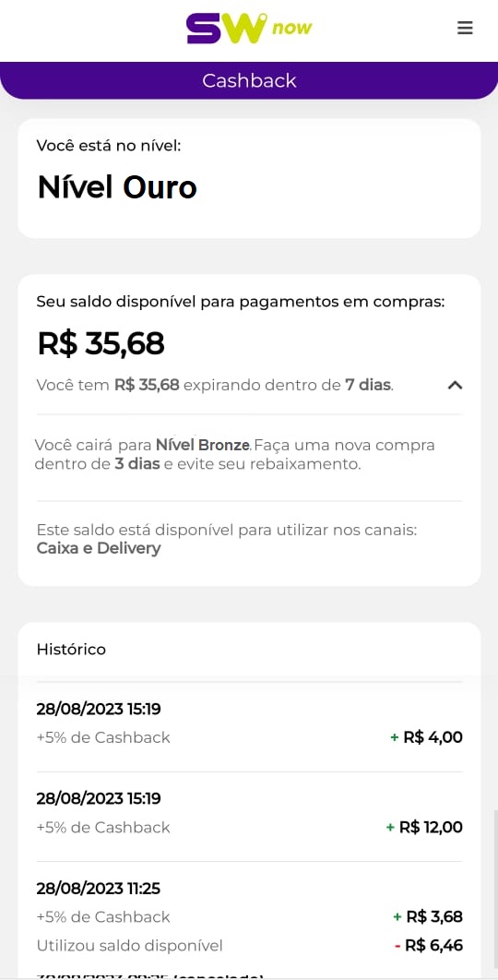Viewport: 498px width, 980px height.
Task: Collapse the expiring balance chevron
Action: [455, 386]
